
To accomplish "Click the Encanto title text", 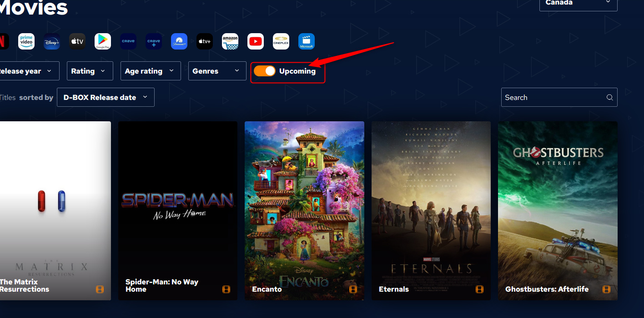I will pos(267,289).
